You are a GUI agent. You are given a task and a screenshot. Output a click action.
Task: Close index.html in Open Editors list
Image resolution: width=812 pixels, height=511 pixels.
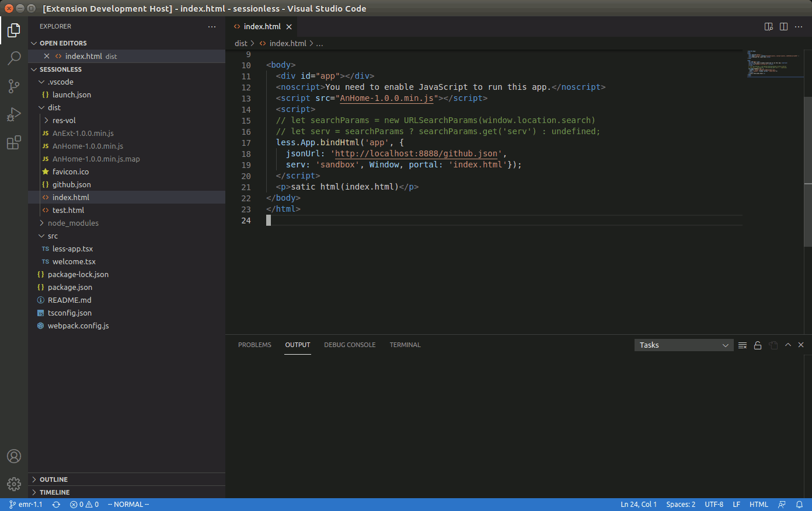pyautogui.click(x=47, y=56)
